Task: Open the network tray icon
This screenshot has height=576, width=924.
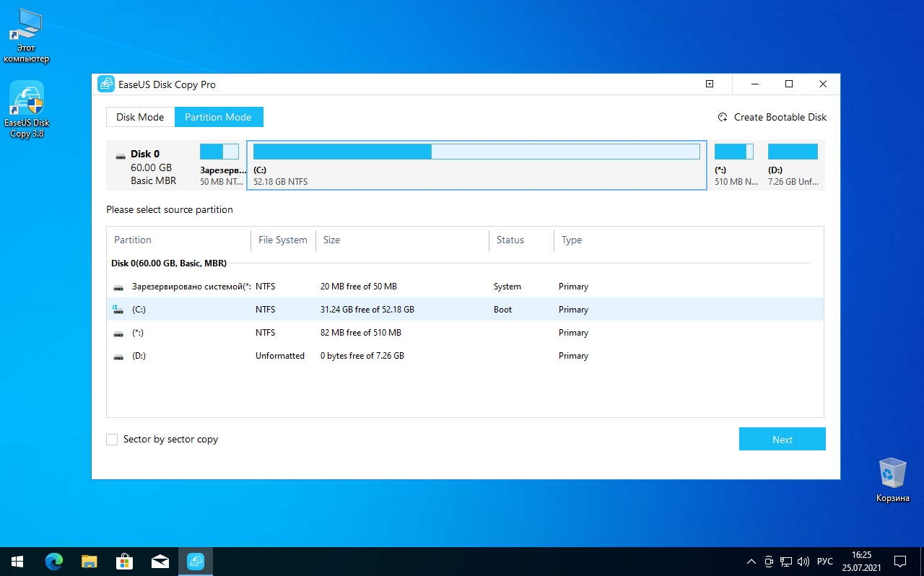Action: pyautogui.click(x=787, y=562)
